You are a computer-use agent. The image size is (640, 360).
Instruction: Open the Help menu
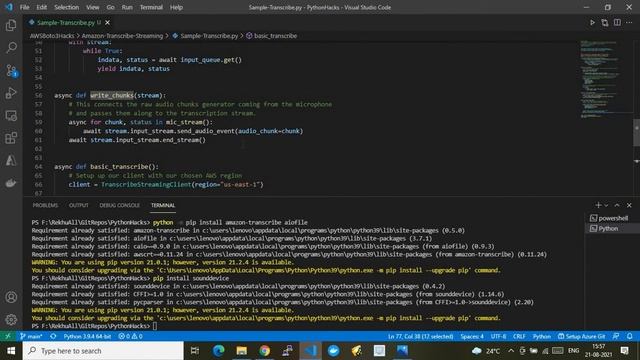[x=176, y=7]
